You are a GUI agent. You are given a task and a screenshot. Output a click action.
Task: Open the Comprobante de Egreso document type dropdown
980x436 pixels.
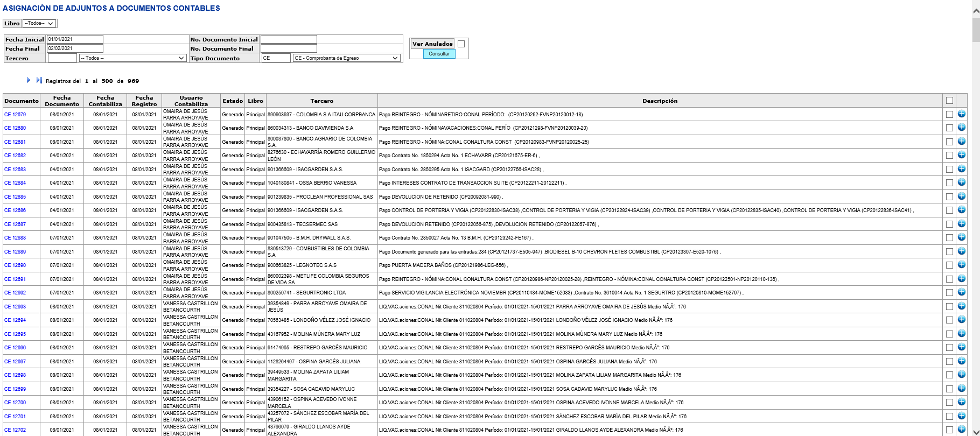tap(347, 58)
